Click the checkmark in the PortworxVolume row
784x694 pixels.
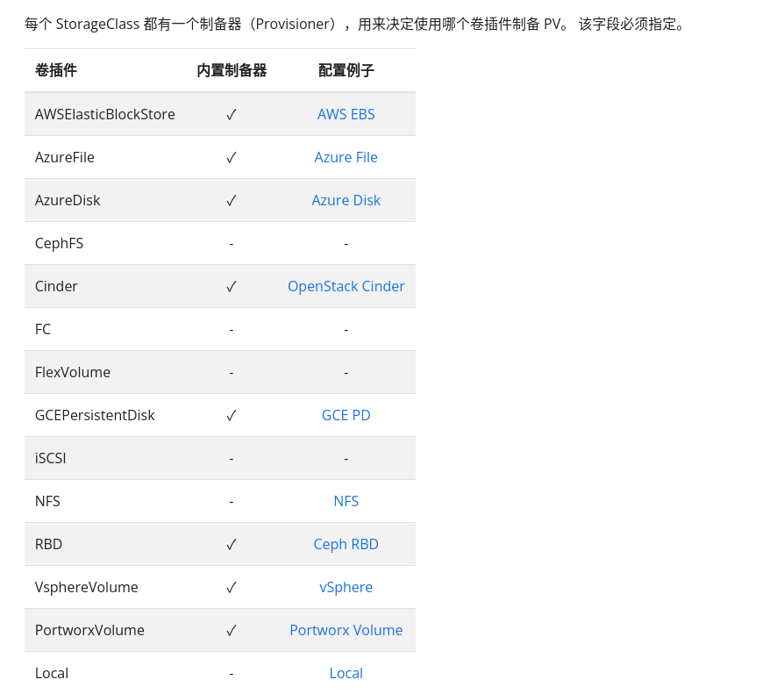[x=231, y=631]
